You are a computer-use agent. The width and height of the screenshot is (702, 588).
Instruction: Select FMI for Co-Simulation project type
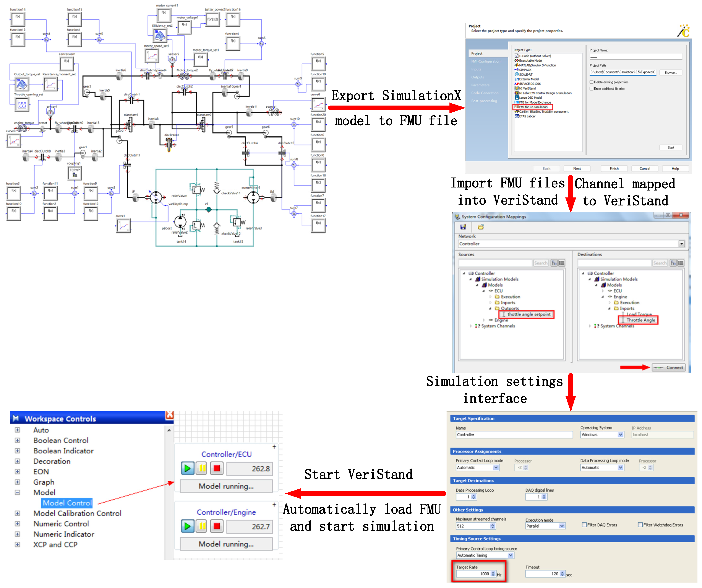tap(533, 107)
